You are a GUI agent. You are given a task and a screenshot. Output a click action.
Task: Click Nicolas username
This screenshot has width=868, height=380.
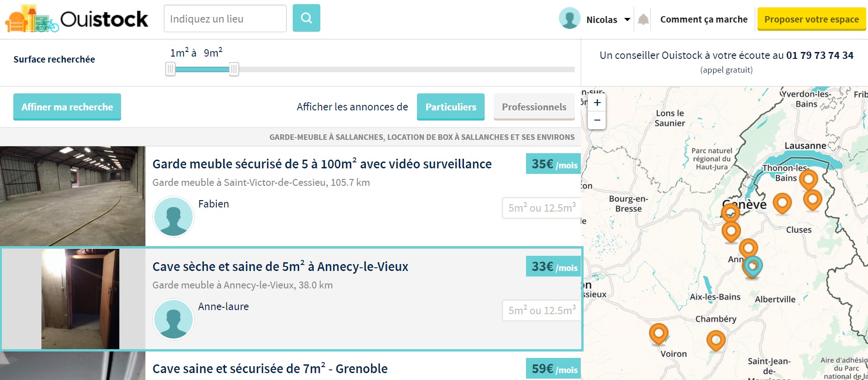(x=602, y=20)
